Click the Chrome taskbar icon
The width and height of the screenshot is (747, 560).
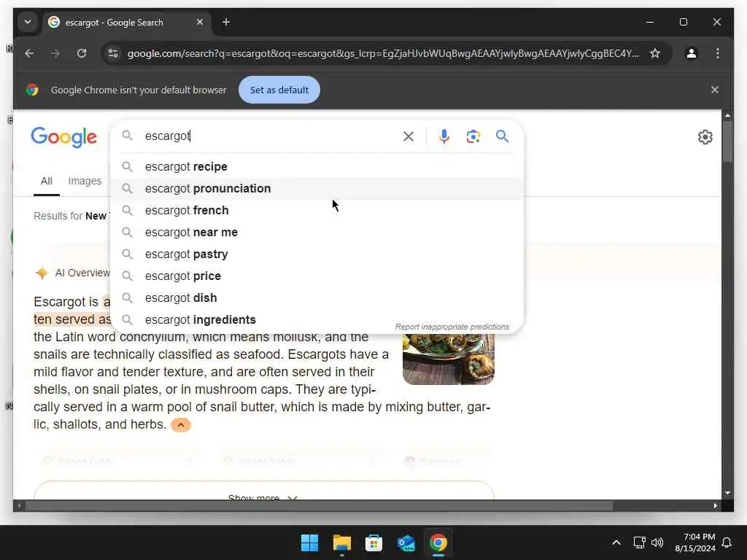pos(438,542)
